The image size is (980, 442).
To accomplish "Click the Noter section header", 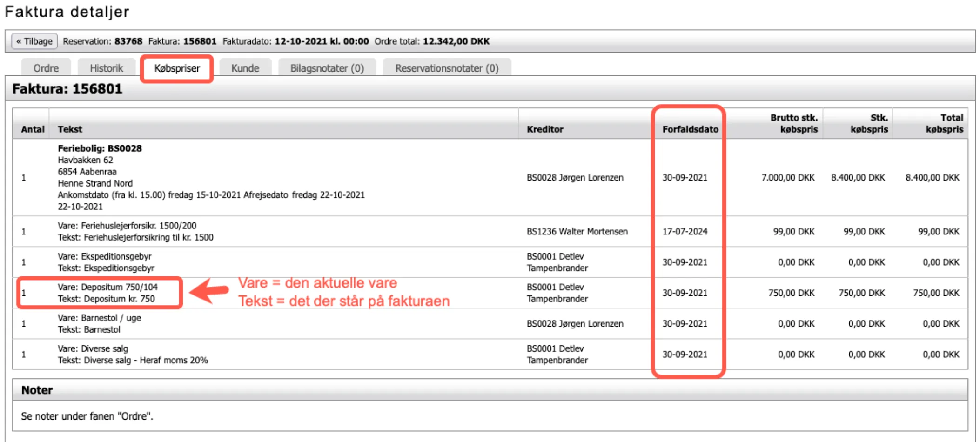I will (x=37, y=390).
